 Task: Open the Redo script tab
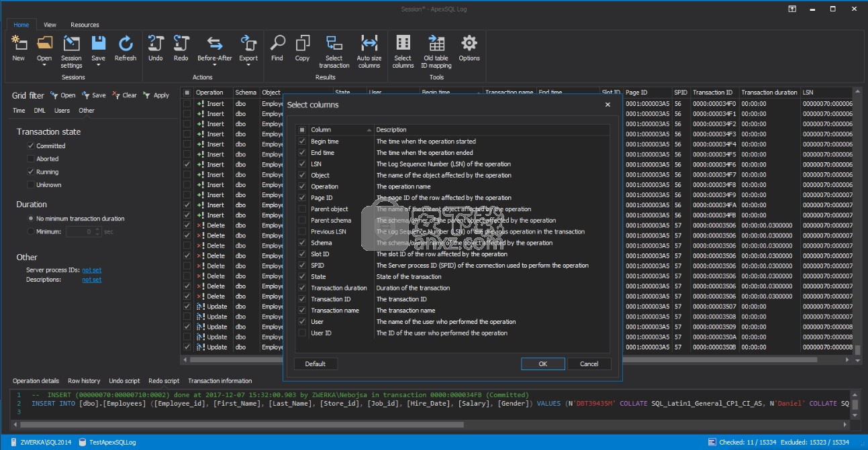(164, 381)
